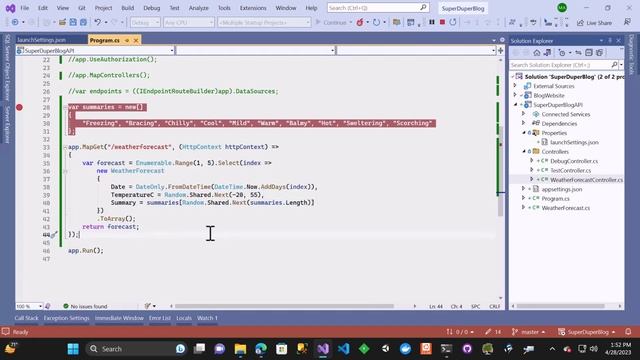Image resolution: width=640 pixels, height=360 pixels.
Task: Click Collapse All icon in Solution Explorer
Action: point(589,53)
